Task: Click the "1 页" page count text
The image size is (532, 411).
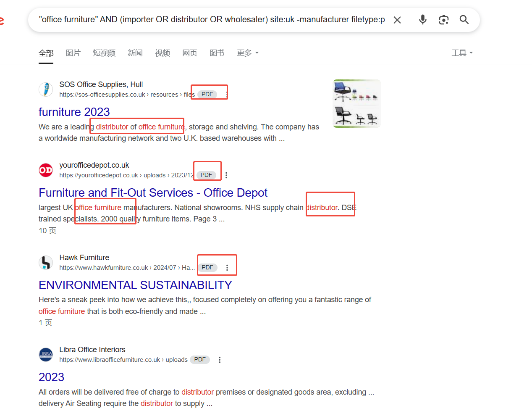Action: pyautogui.click(x=45, y=323)
